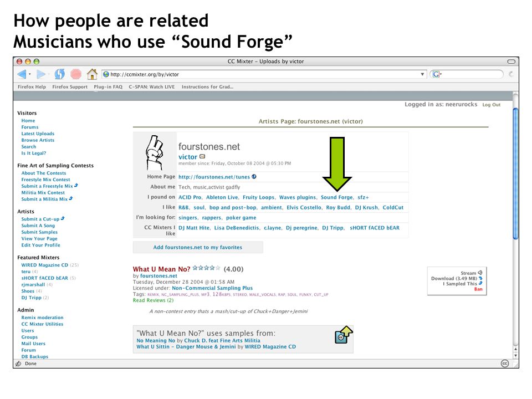Screen dimensions: 532x399
Task: Click the I Sampled This arrow icon
Action: pyautogui.click(x=480, y=283)
